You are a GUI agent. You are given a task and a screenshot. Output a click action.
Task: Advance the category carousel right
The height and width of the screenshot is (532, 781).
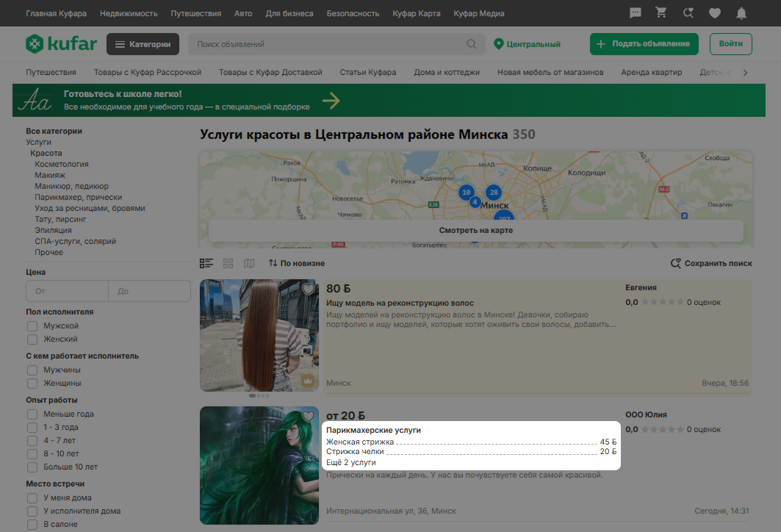point(745,73)
